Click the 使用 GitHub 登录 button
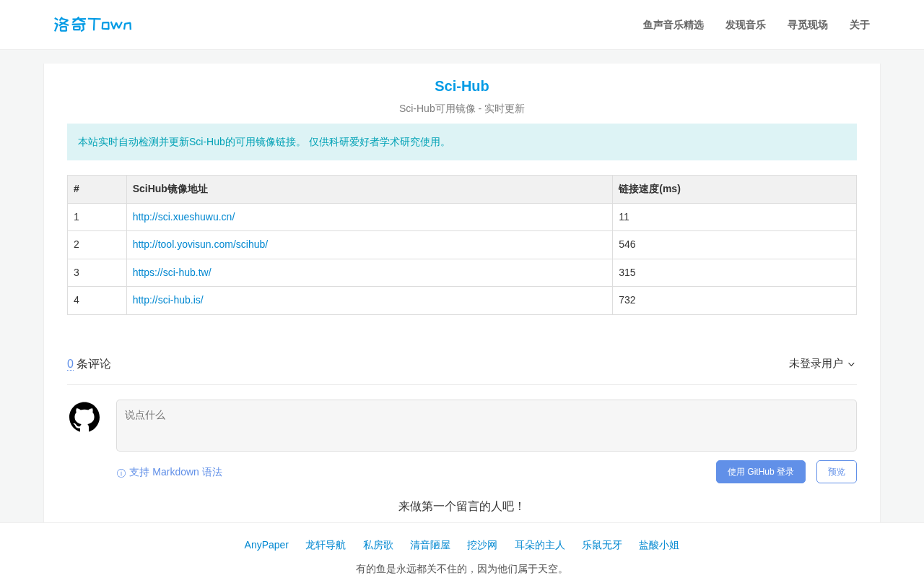The width and height of the screenshot is (924, 578). 761,472
